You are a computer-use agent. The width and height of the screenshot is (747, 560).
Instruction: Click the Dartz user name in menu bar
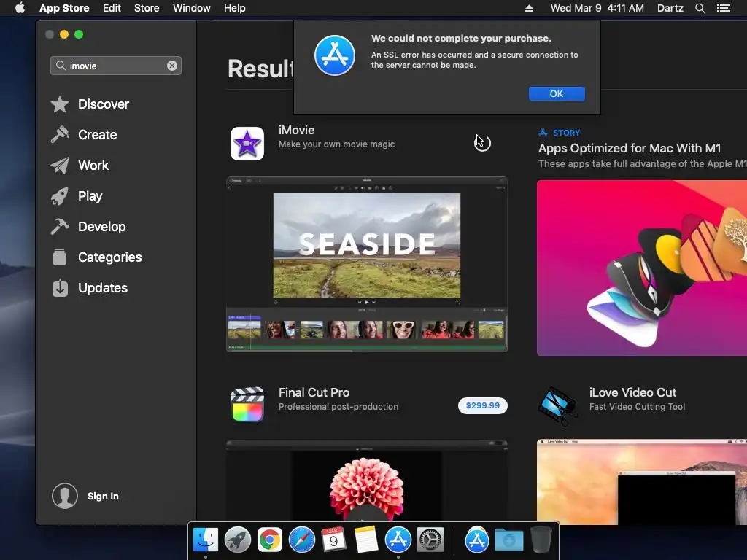point(670,8)
